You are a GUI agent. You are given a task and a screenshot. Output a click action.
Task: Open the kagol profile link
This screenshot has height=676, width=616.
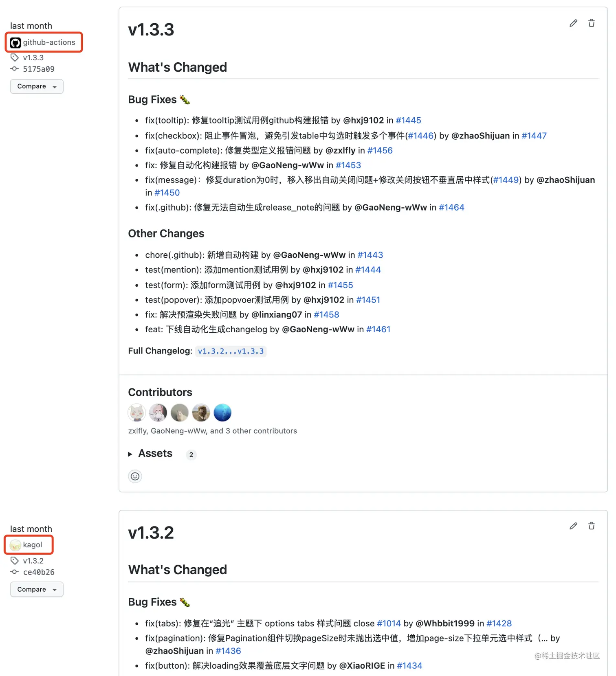tap(33, 544)
